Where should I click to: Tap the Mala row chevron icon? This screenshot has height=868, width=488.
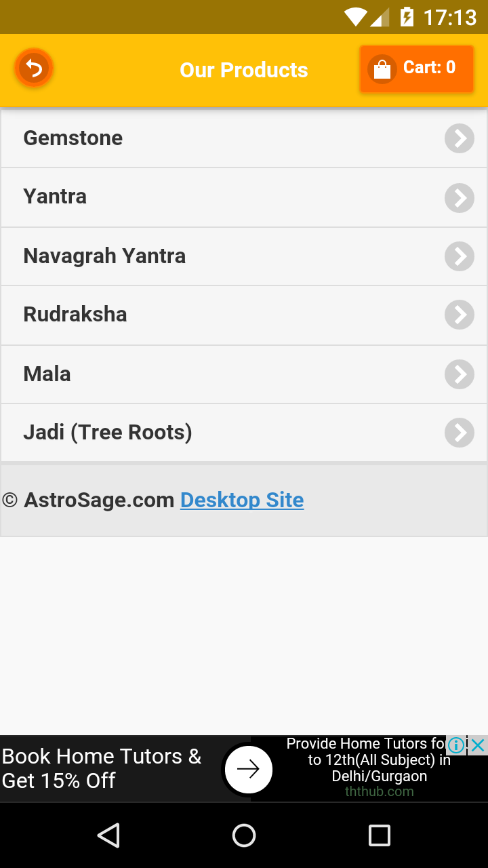click(460, 374)
